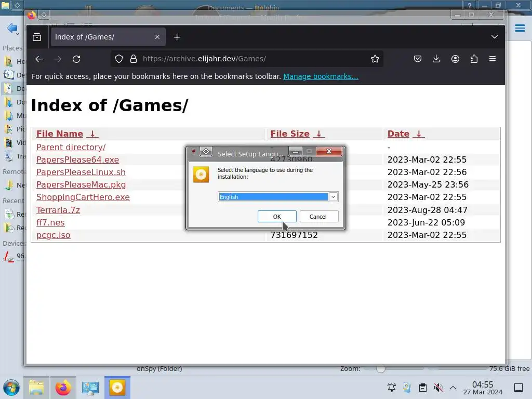This screenshot has width=532, height=399.
Task: Go back in Dolphin window
Action: click(x=12, y=28)
